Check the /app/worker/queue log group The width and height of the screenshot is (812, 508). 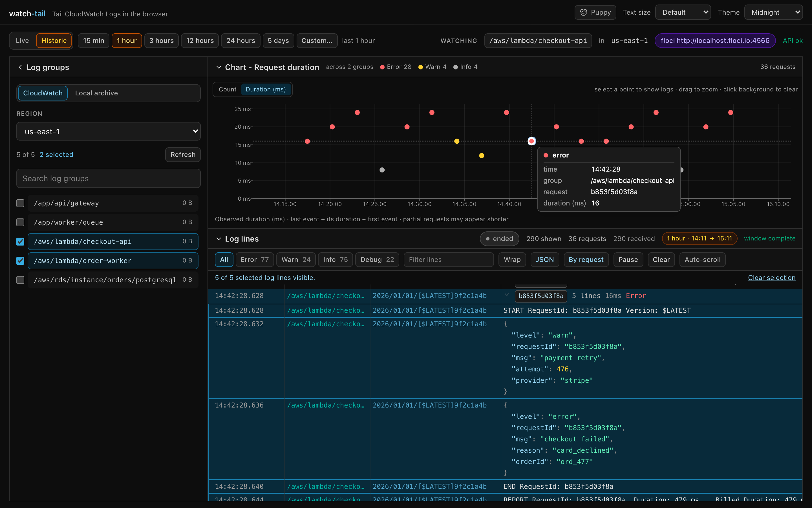pyautogui.click(x=21, y=222)
